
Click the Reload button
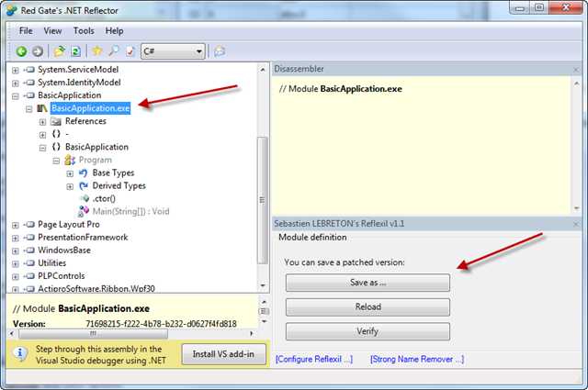367,306
